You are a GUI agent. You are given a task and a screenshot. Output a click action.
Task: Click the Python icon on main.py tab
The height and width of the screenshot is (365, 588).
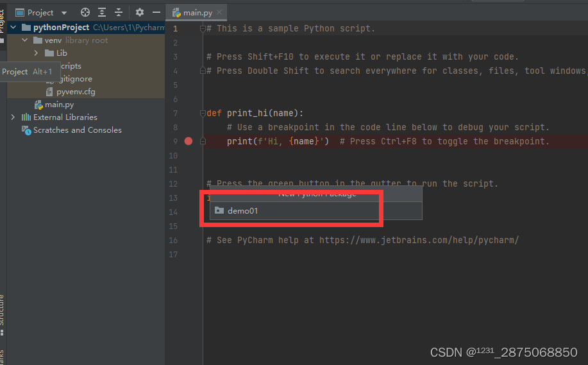tap(176, 13)
